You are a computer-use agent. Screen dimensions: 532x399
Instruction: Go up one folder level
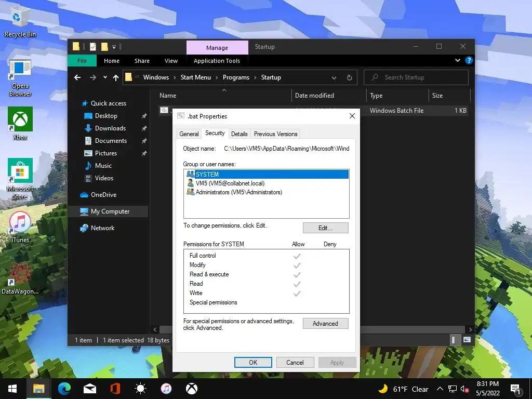coord(116,78)
